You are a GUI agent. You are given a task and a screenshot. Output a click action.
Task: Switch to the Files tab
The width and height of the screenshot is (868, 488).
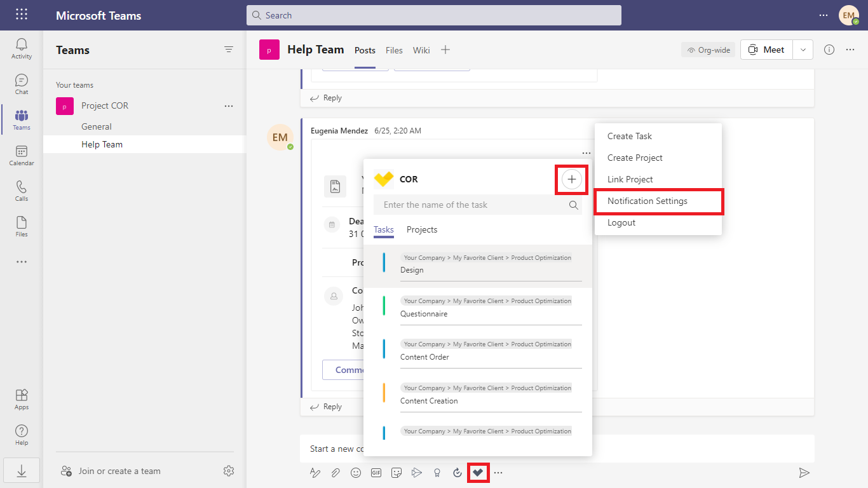pyautogui.click(x=394, y=50)
